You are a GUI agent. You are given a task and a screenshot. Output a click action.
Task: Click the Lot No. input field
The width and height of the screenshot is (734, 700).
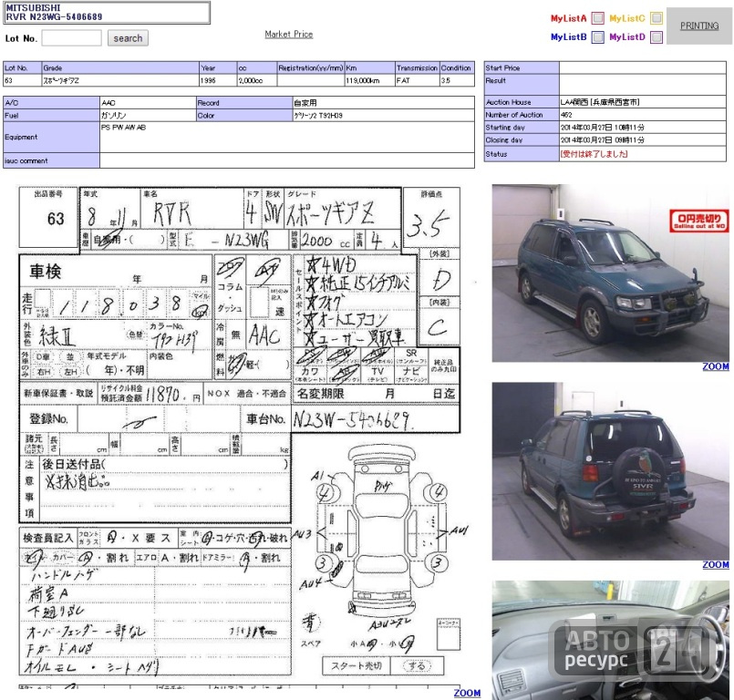[x=72, y=38]
